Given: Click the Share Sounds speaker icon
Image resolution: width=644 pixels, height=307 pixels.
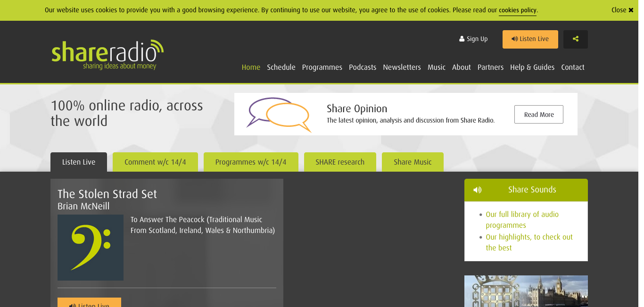Looking at the screenshot, I should point(478,190).
